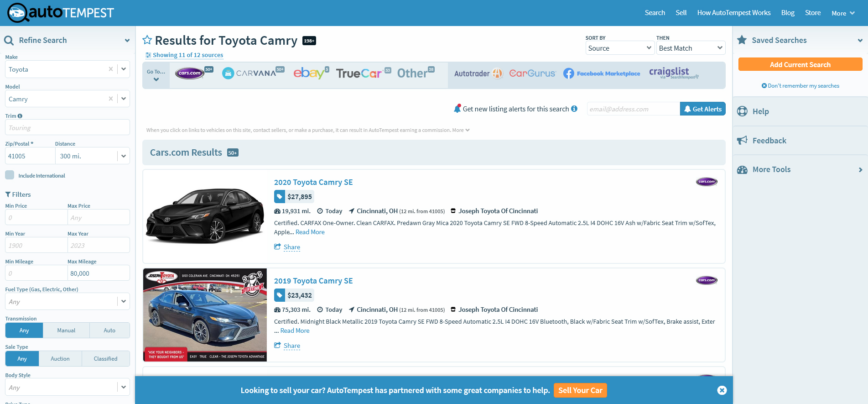This screenshot has width=868, height=404.
Task: Click the price tag icon for $23,432
Action: coord(280,295)
